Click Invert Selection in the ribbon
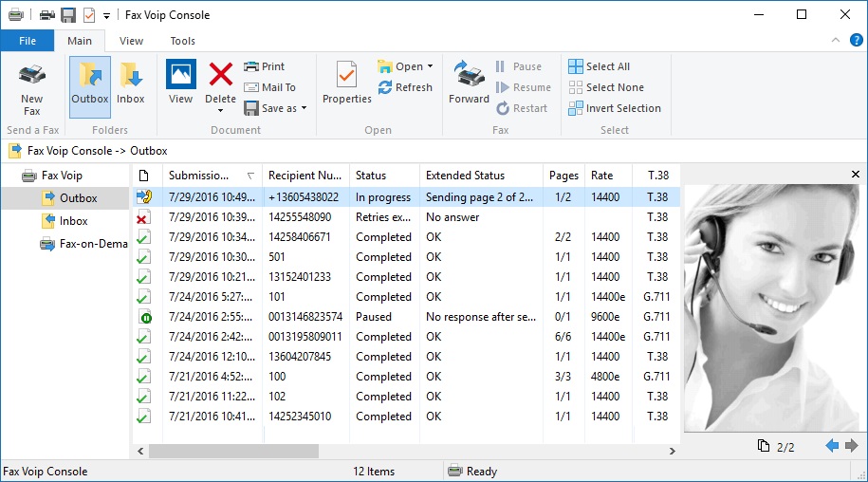The image size is (868, 482). coord(615,108)
